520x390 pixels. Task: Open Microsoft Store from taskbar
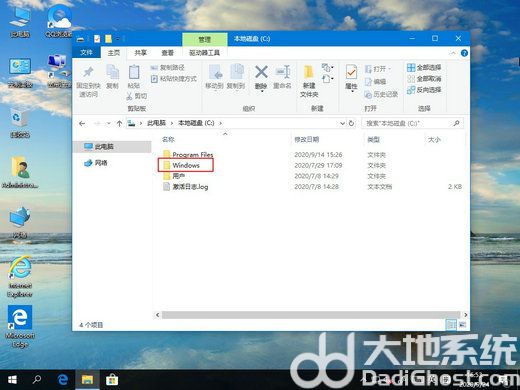click(x=112, y=380)
